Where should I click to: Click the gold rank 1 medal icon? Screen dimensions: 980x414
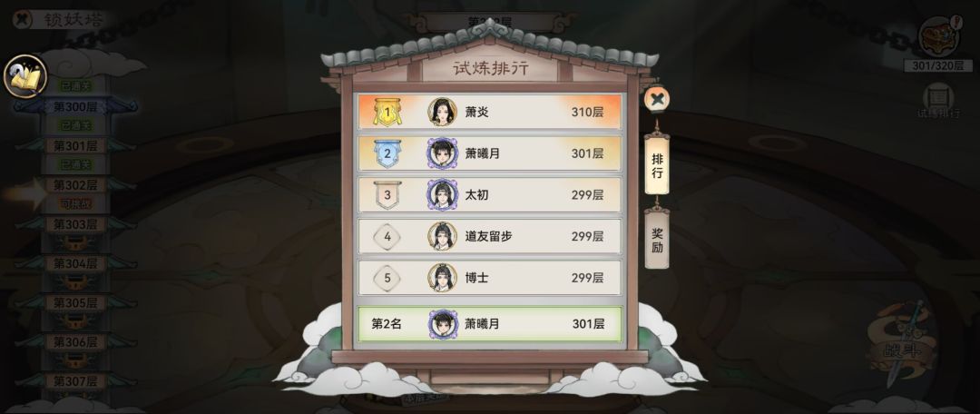387,112
